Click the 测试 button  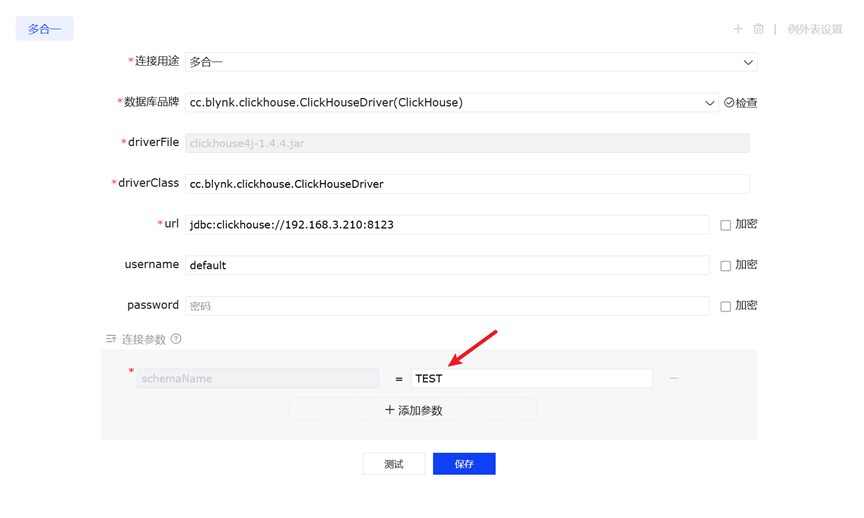(393, 464)
